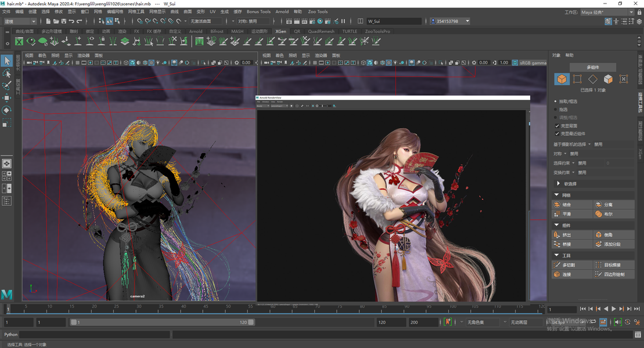Click the XGen guide lock icon

(102, 41)
